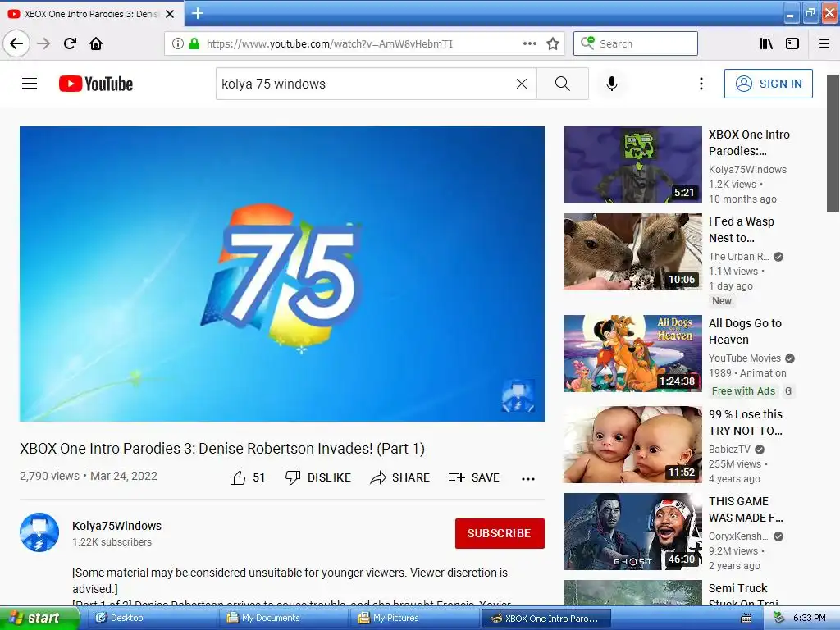Show site information icon in address bar
The image size is (840, 630).
[x=178, y=43]
